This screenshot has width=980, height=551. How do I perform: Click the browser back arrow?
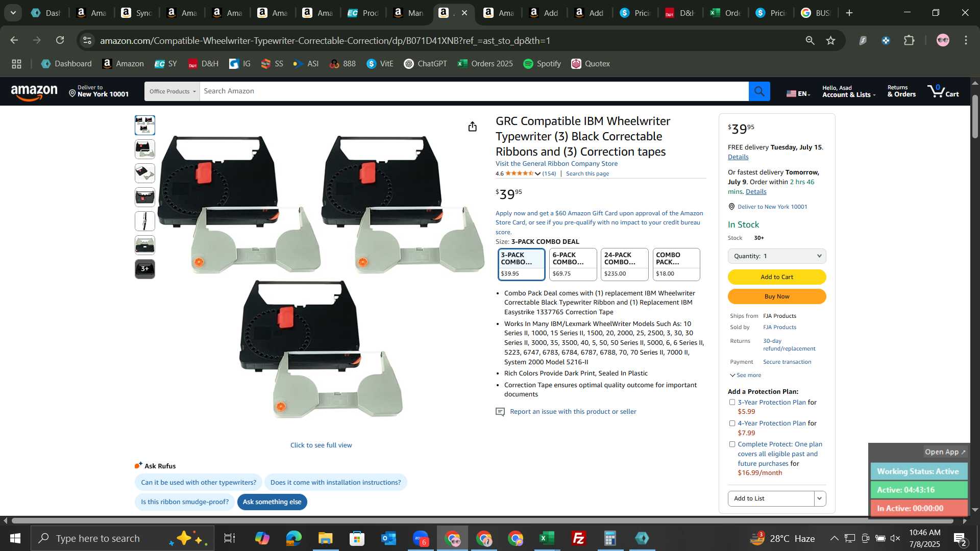pyautogui.click(x=14, y=40)
